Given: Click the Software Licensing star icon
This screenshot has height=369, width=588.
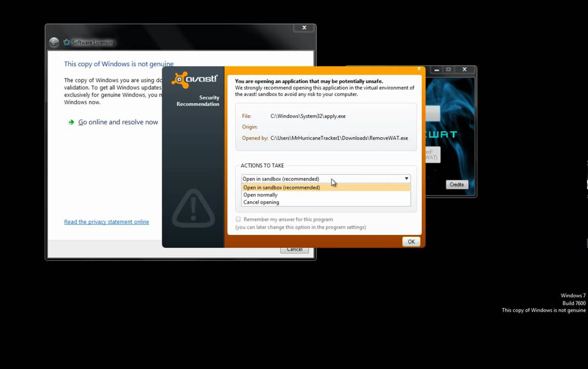Looking at the screenshot, I should point(67,43).
